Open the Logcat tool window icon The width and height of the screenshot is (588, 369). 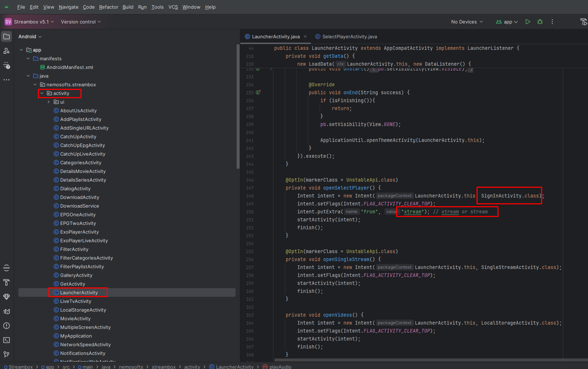6,311
